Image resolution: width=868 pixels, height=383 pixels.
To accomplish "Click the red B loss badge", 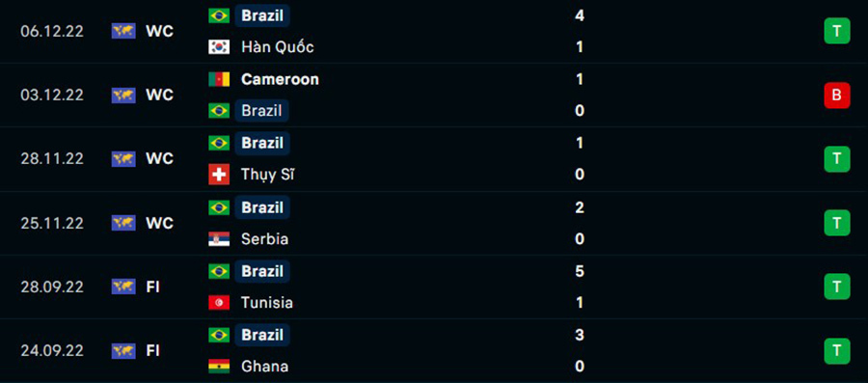I will coord(836,96).
